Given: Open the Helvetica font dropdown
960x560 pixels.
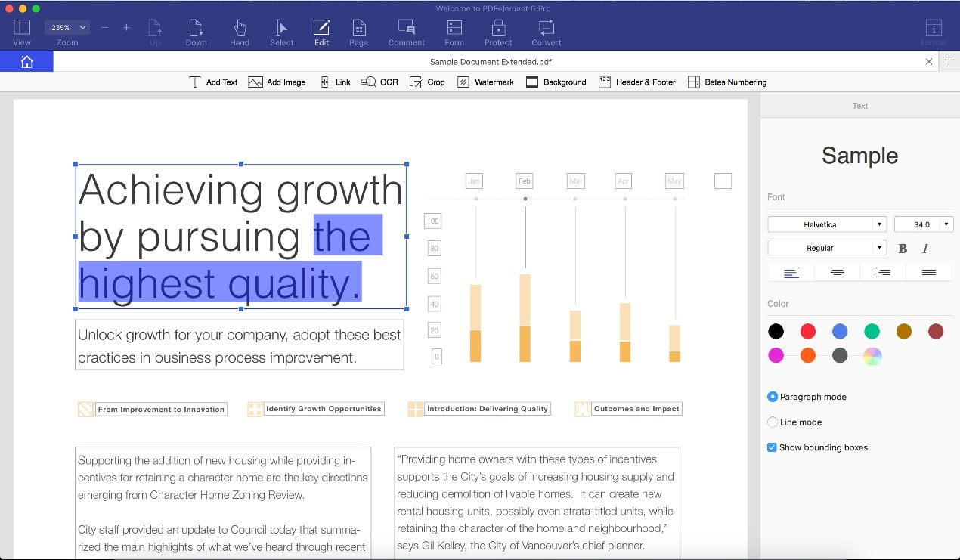Looking at the screenshot, I should (x=826, y=224).
